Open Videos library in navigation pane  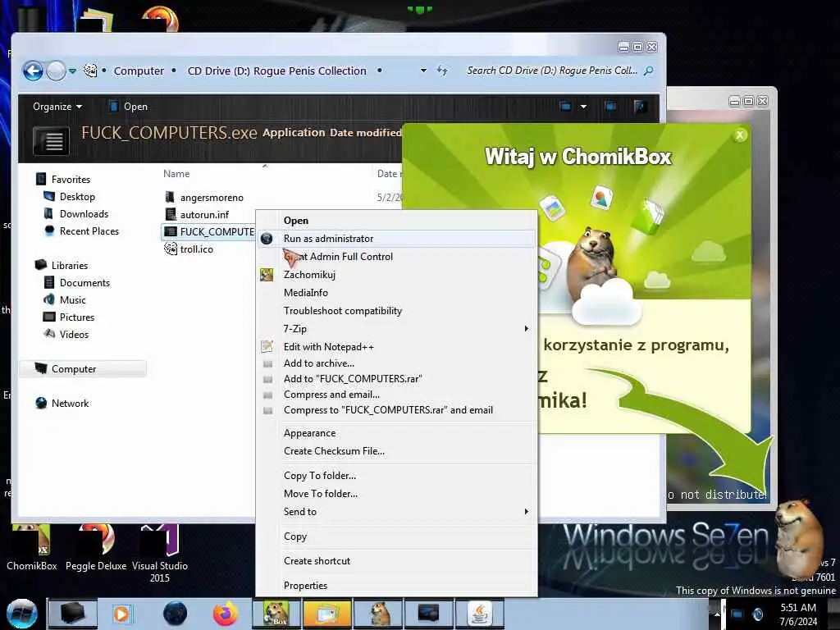[x=74, y=335]
